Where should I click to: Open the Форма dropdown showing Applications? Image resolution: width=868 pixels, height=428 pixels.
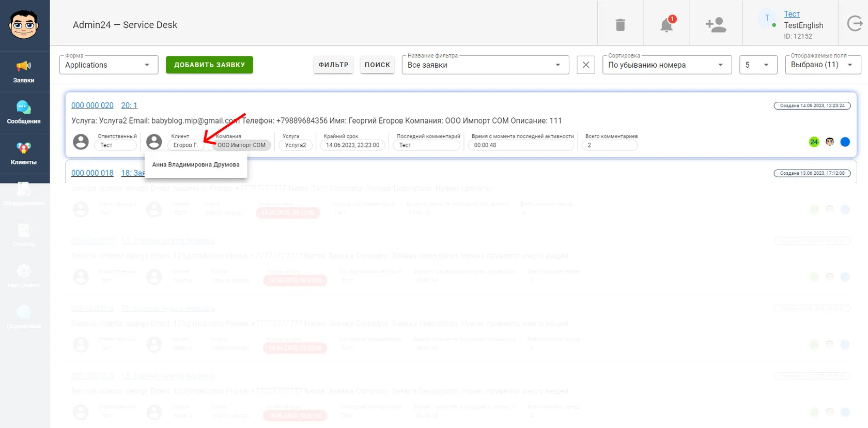tap(109, 65)
